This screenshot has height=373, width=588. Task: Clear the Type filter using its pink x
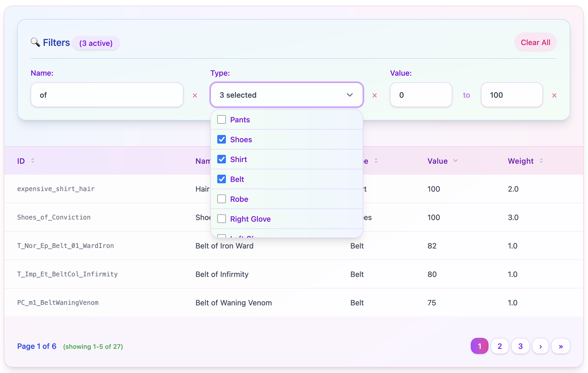pyautogui.click(x=374, y=95)
